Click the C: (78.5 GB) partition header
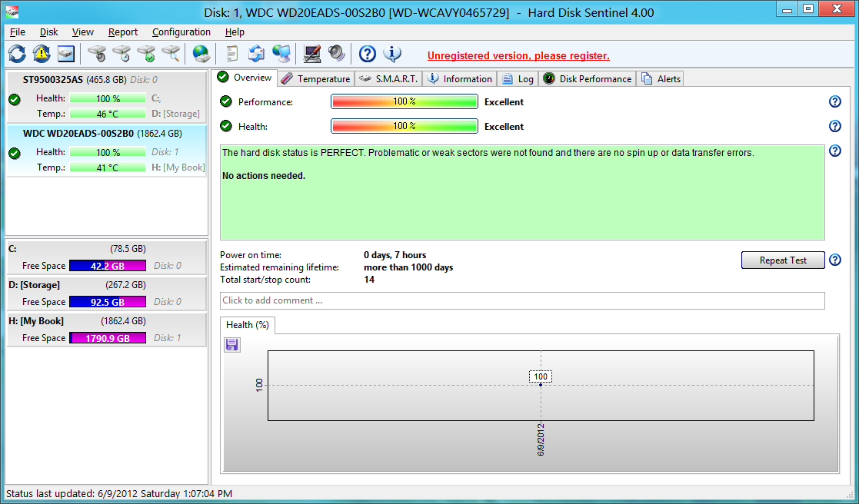The height and width of the screenshot is (504, 859). pyautogui.click(x=77, y=249)
